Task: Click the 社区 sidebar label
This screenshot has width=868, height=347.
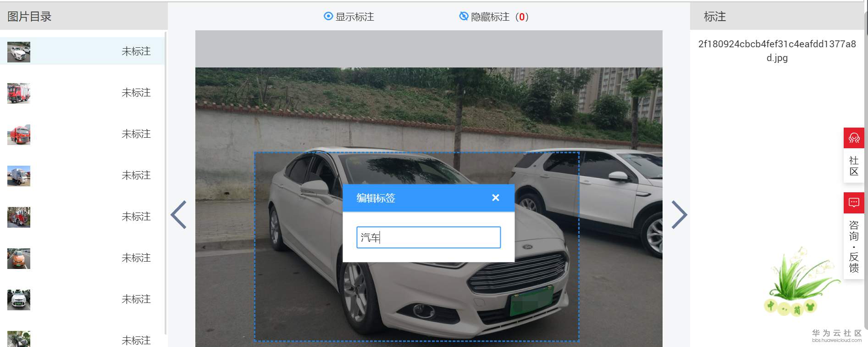Action: pos(854,166)
